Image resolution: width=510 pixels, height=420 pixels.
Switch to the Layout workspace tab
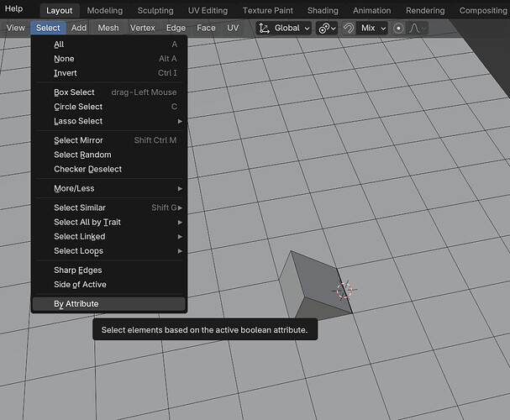point(59,11)
